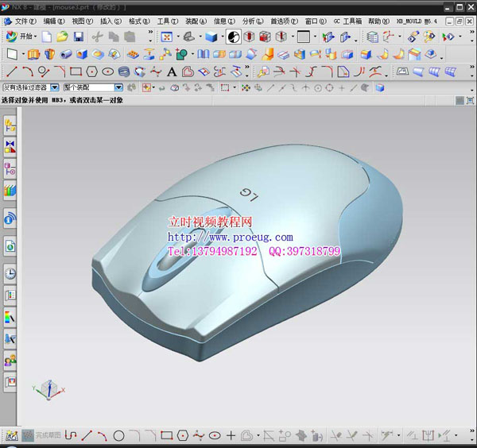The height and width of the screenshot is (448, 477).
Task: Toggle the black-white face analysis display icon
Action: point(233,37)
